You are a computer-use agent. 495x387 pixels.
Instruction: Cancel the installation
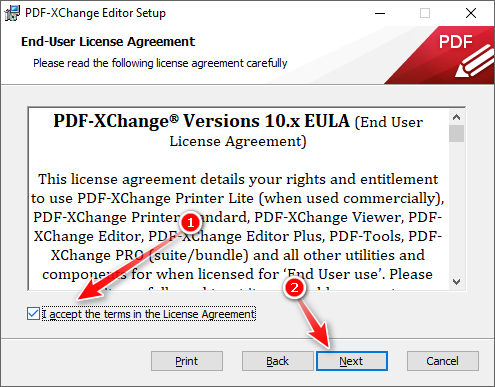[443, 361]
